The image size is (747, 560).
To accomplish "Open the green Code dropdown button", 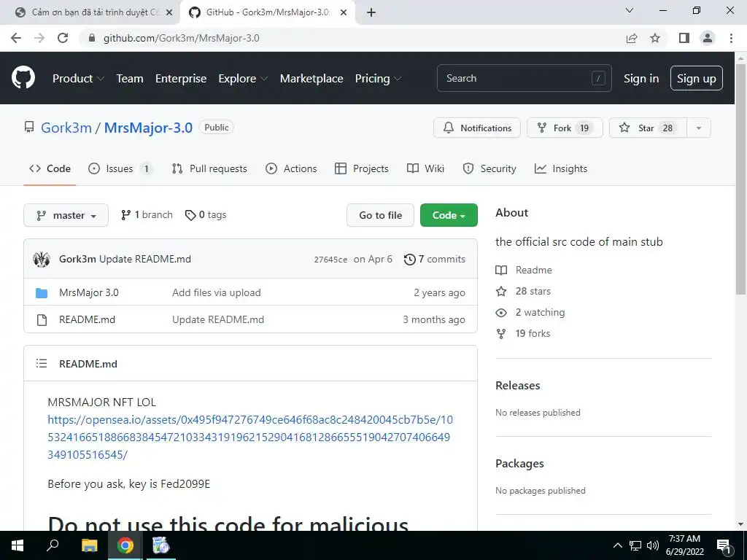I will pyautogui.click(x=449, y=215).
